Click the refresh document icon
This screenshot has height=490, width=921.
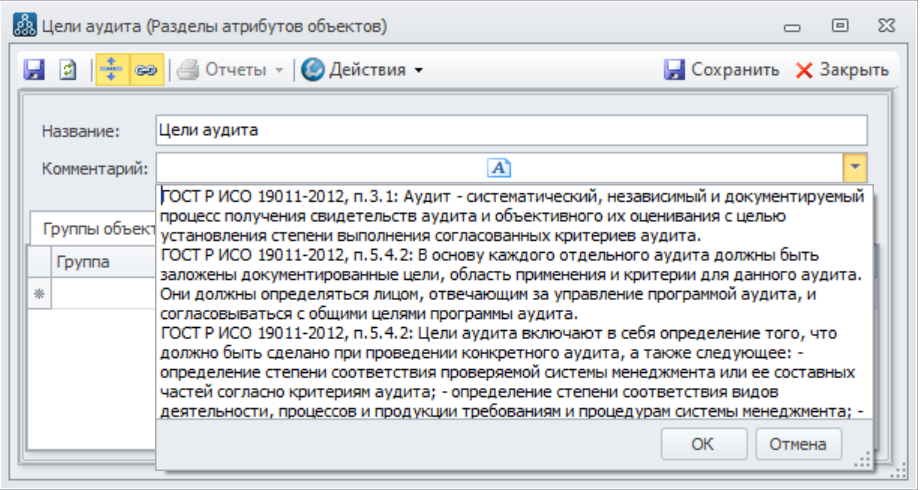(x=68, y=70)
